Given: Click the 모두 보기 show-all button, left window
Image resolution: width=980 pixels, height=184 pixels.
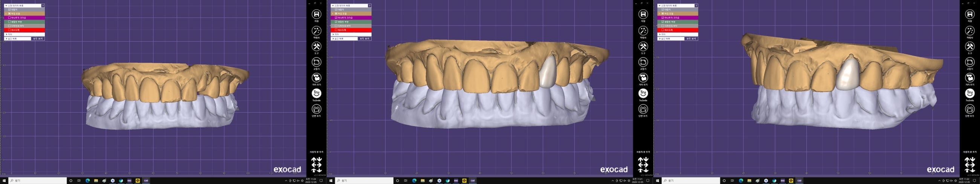Looking at the screenshot, I should click(38, 38).
